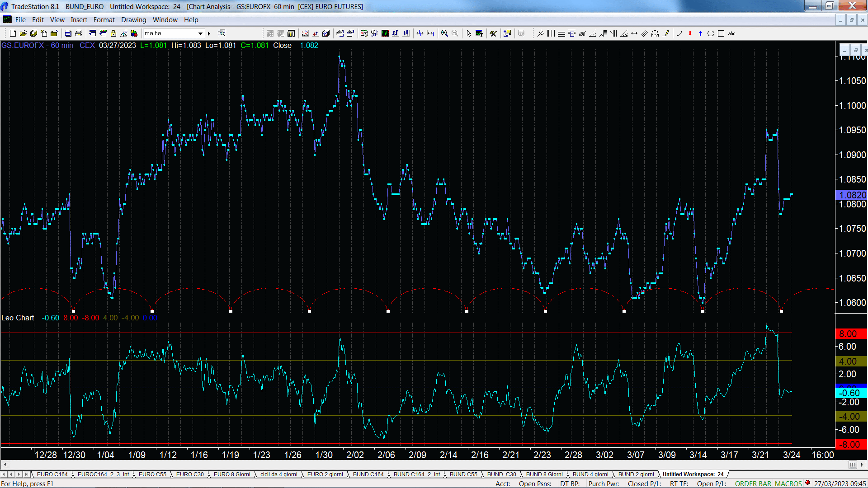Image resolution: width=868 pixels, height=488 pixels.
Task: Switch to the BUND 8 Giorni tab
Action: (x=544, y=474)
